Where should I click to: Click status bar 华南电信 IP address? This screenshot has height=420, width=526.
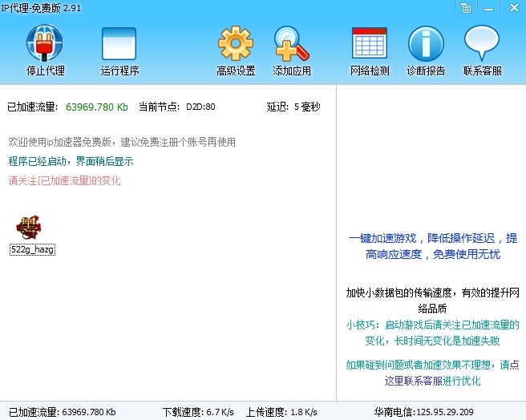click(423, 412)
